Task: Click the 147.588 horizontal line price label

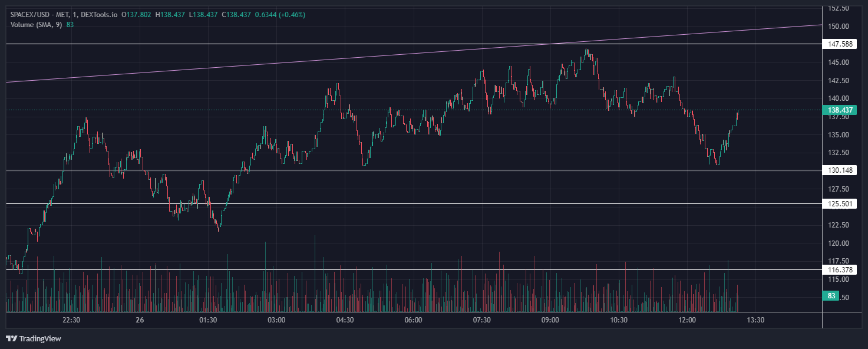Action: tap(841, 44)
